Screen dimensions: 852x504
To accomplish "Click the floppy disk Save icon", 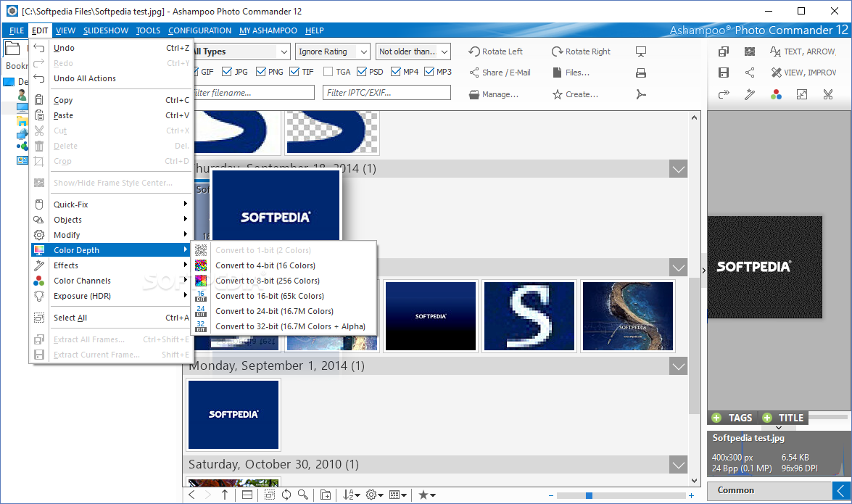I will (x=723, y=73).
